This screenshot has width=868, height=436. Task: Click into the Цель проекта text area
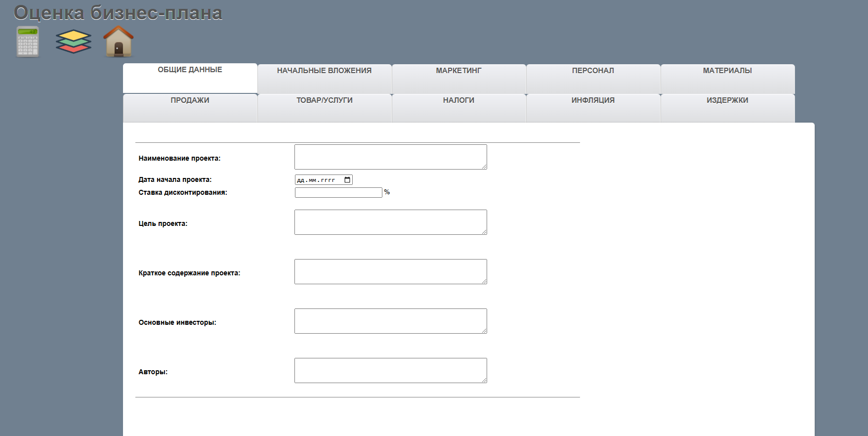(390, 222)
